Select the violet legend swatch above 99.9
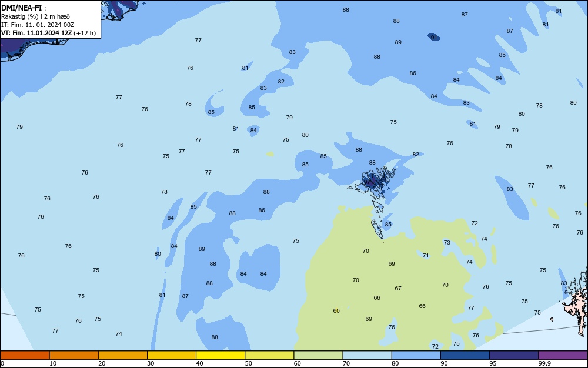588x368 pixels. coord(563,355)
